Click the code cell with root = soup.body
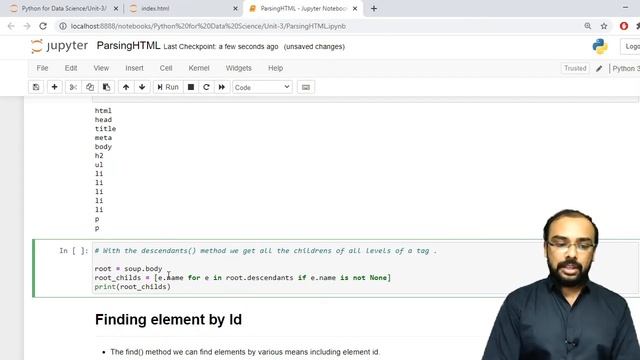 pos(365,268)
